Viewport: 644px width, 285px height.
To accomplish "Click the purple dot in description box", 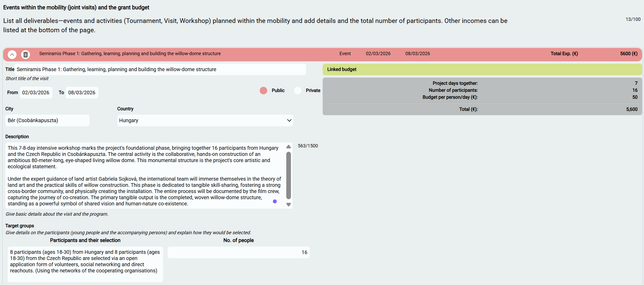I will point(275,201).
